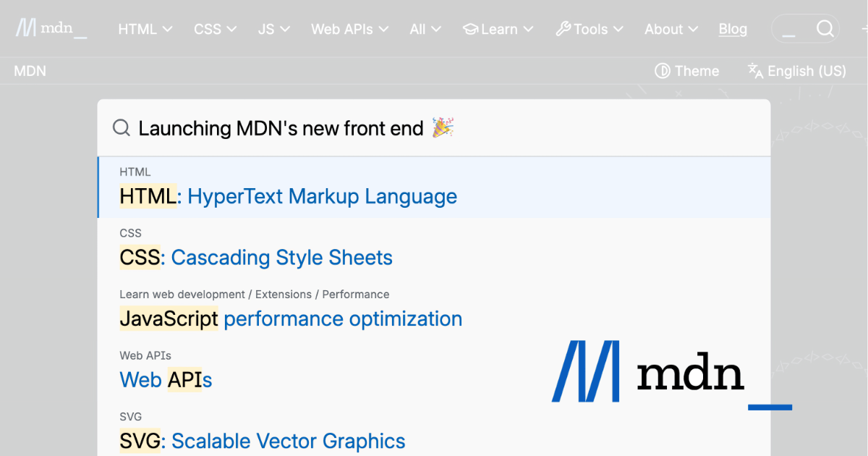Click the magnifier icon inside the search box
868x456 pixels.
121,127
